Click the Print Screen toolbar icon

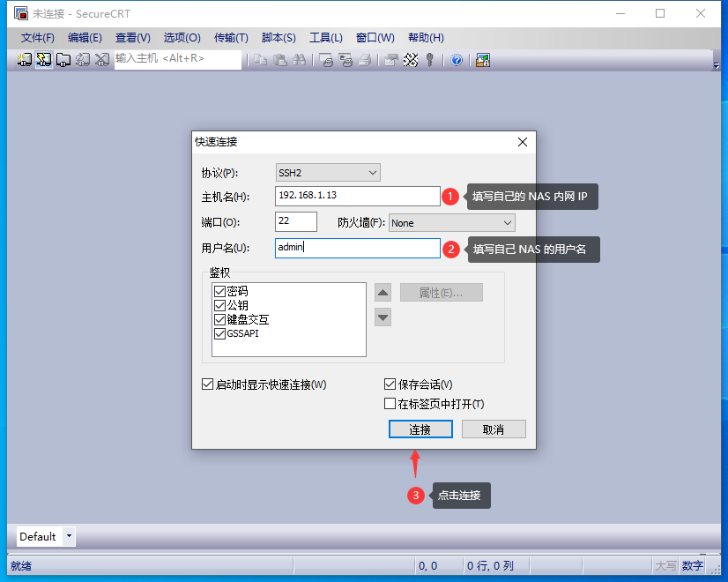pos(326,60)
